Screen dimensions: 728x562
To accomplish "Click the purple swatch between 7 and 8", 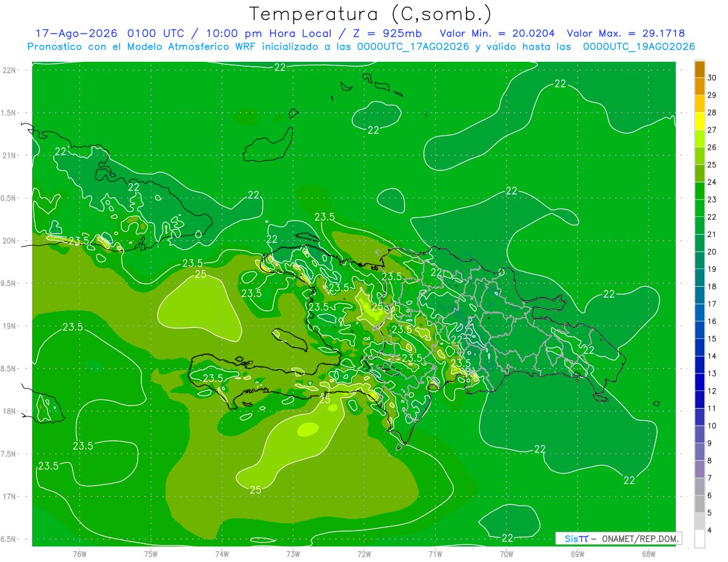I will pos(699,469).
